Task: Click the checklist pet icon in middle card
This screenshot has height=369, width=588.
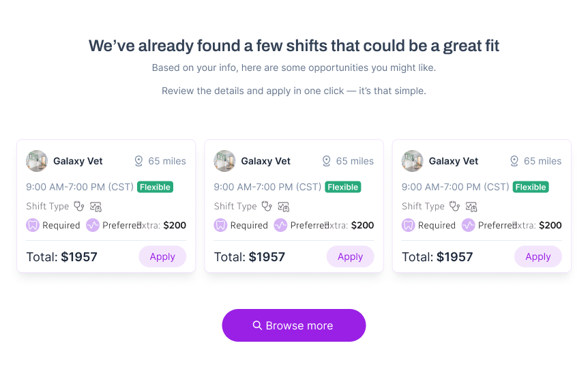Action: point(284,207)
